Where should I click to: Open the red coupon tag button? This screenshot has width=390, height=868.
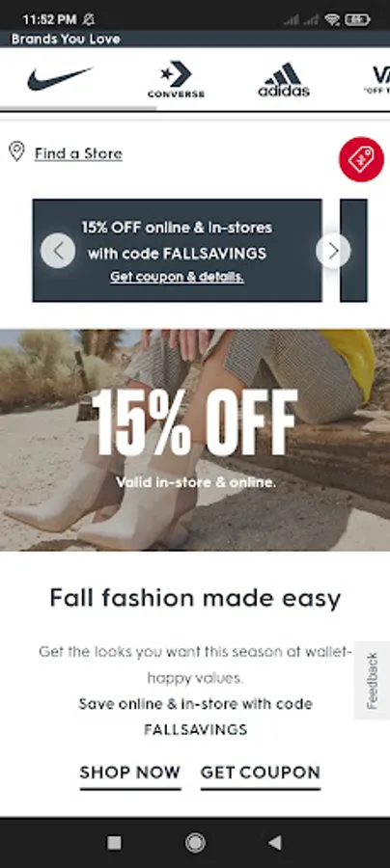click(x=361, y=159)
